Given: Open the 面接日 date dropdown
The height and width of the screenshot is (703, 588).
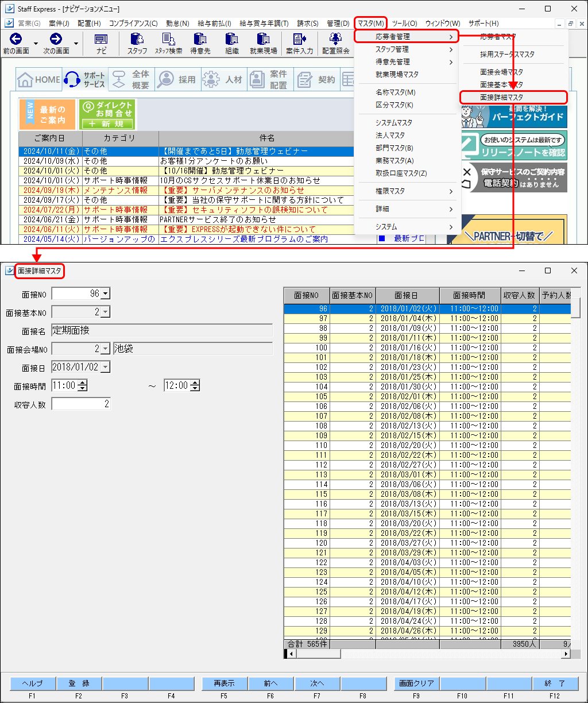Looking at the screenshot, I should 105,367.
